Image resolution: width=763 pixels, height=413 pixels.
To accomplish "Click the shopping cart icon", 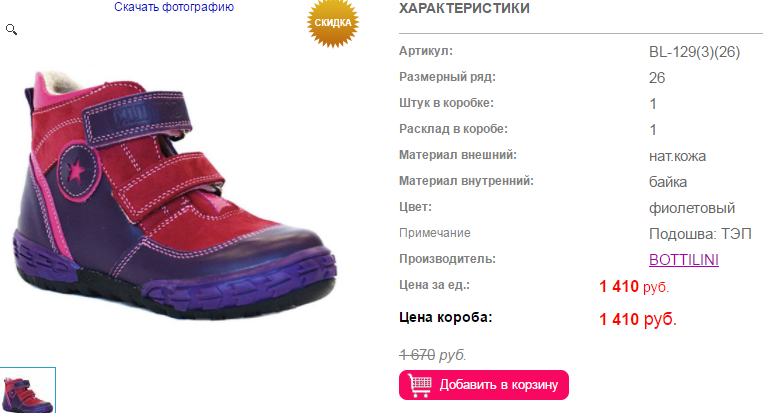I will [419, 385].
